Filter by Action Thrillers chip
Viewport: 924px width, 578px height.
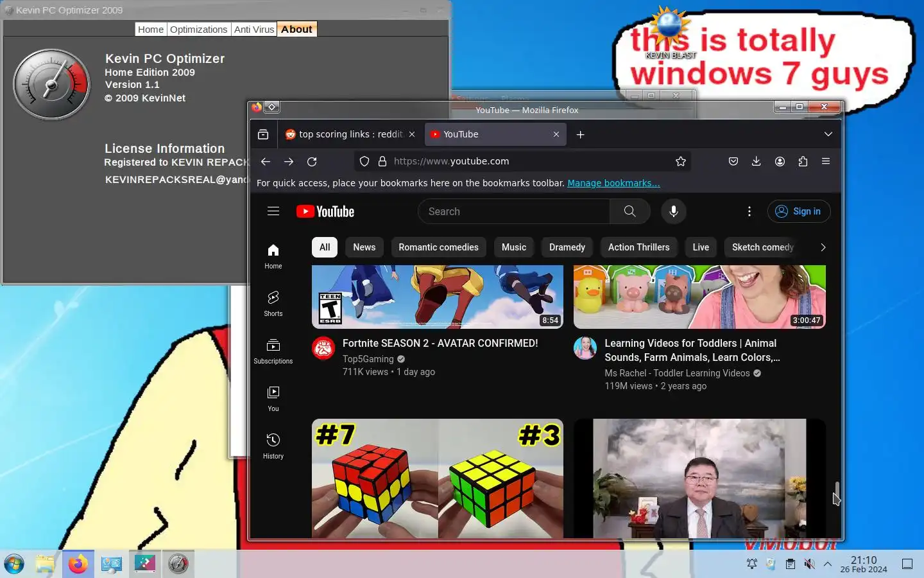(639, 247)
